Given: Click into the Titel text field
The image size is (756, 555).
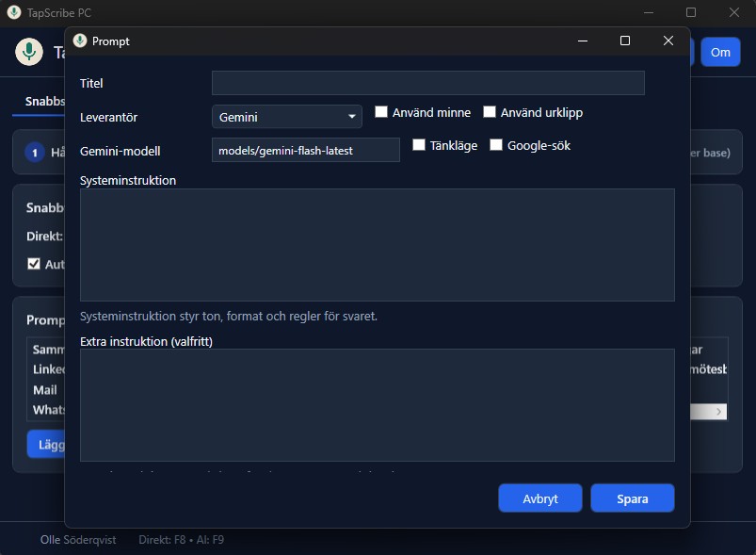Looking at the screenshot, I should 427,83.
